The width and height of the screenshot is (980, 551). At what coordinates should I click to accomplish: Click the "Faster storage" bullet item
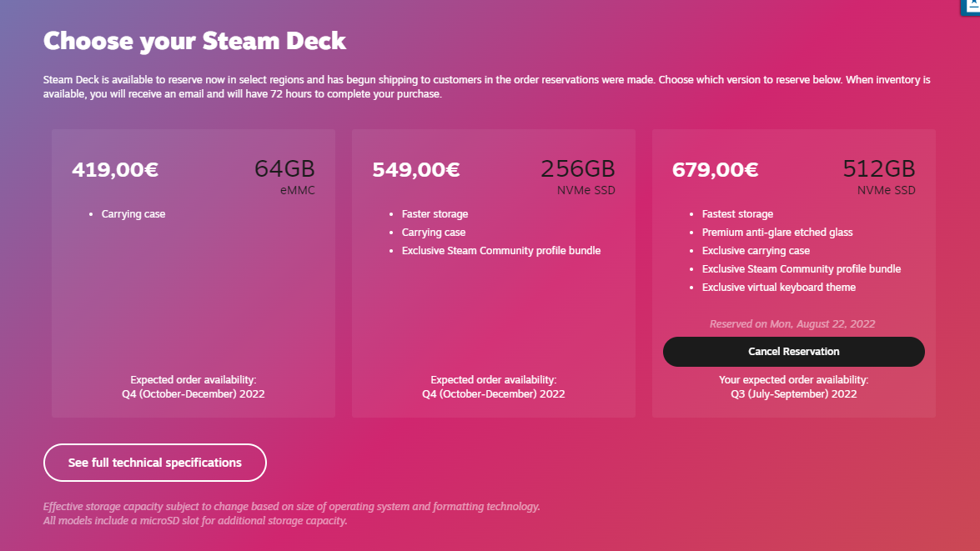pyautogui.click(x=435, y=214)
